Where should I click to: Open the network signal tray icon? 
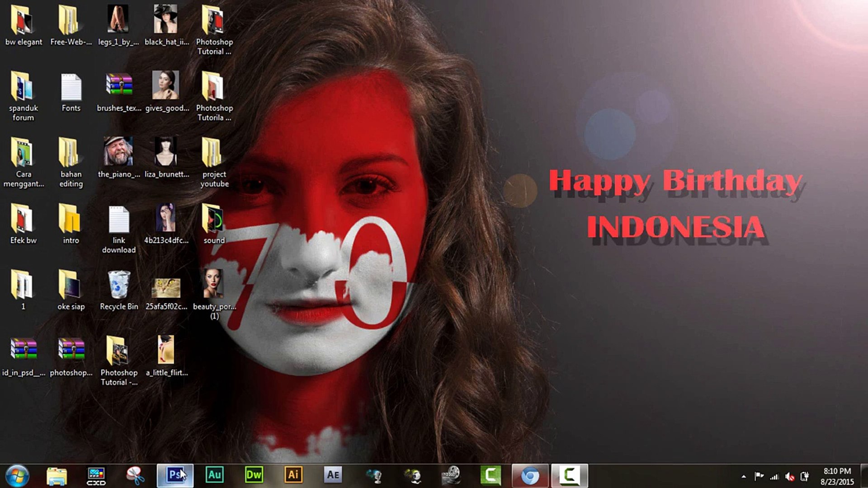(774, 476)
